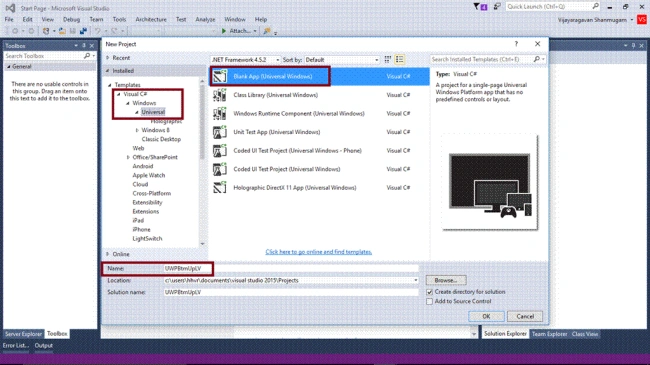Expand the Windows 8 tree node

pos(137,130)
